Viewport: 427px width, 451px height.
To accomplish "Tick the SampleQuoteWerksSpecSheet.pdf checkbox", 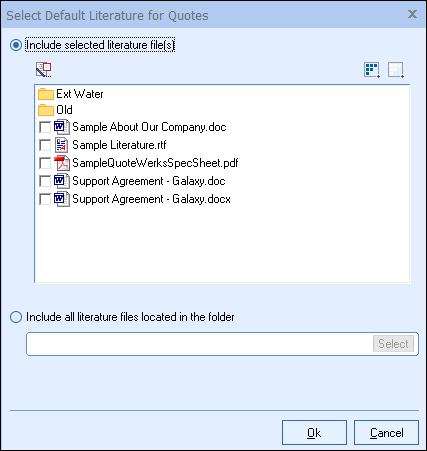I will point(45,163).
